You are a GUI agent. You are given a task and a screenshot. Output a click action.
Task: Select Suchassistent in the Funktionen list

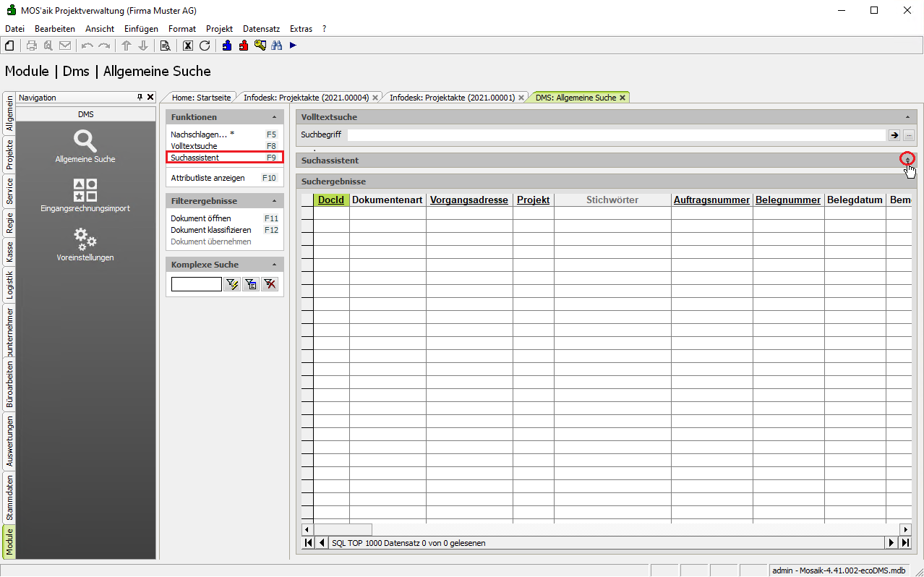pos(195,158)
